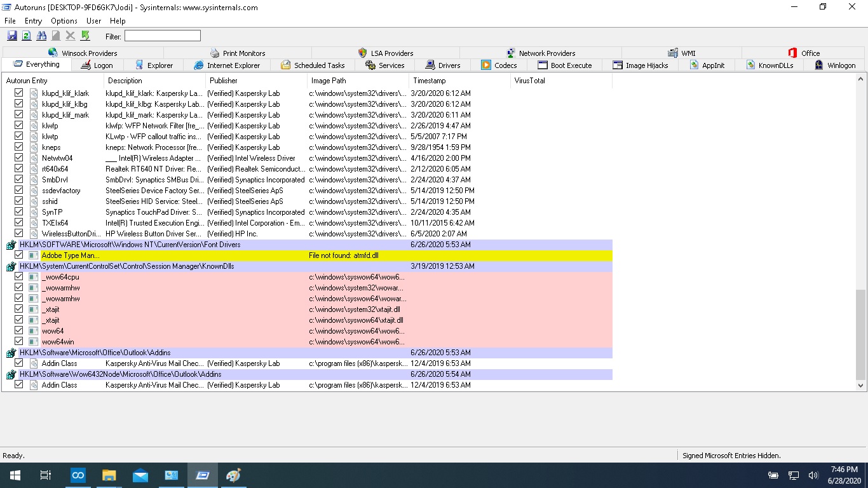Click the scrollbar up arrow in the list
The height and width of the screenshot is (488, 868).
point(861,80)
